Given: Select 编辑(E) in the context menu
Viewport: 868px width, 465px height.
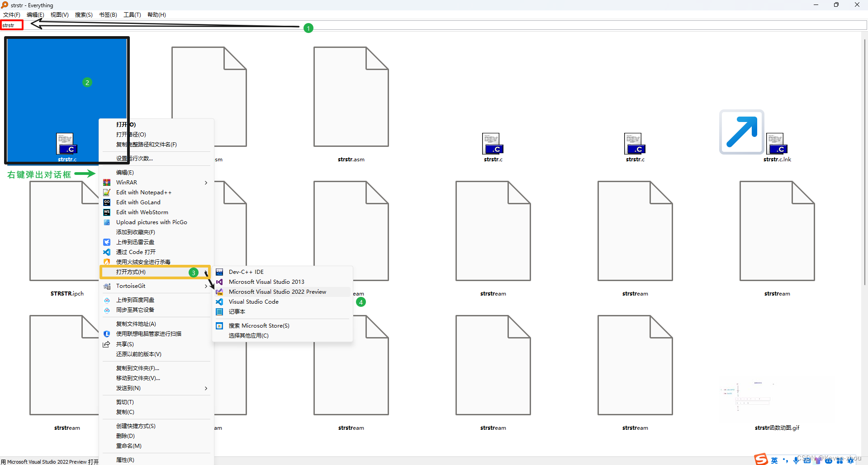Looking at the screenshot, I should point(157,173).
